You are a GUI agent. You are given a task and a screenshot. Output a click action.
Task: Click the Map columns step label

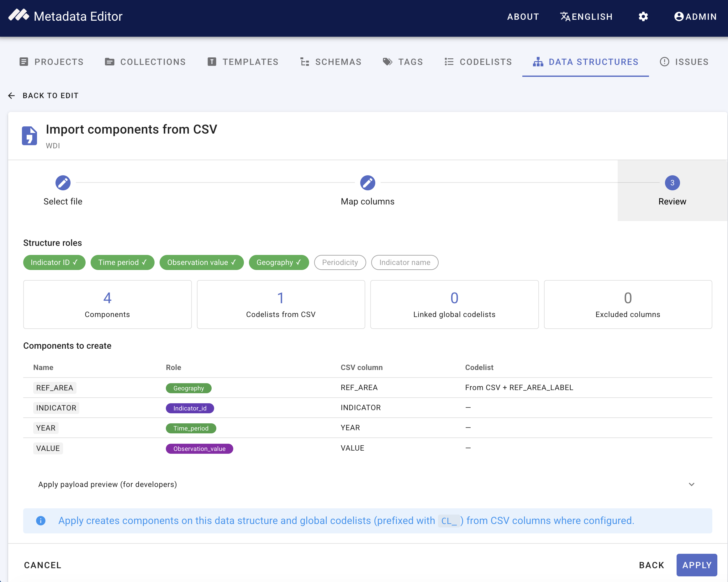point(367,201)
